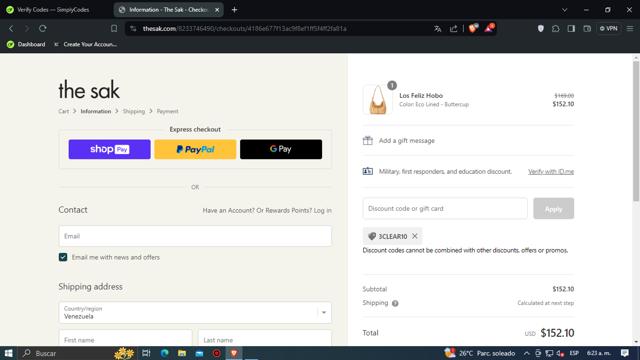Open the Country/region dropdown

point(195,312)
